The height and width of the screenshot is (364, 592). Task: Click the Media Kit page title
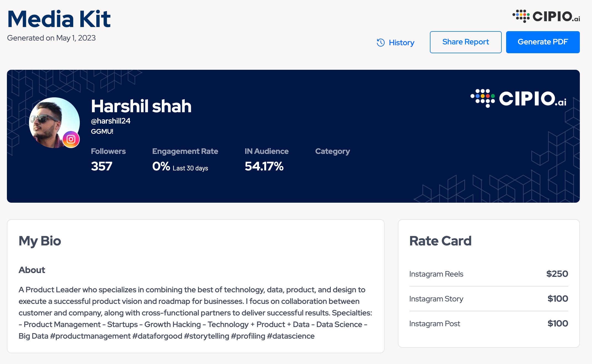coord(59,19)
